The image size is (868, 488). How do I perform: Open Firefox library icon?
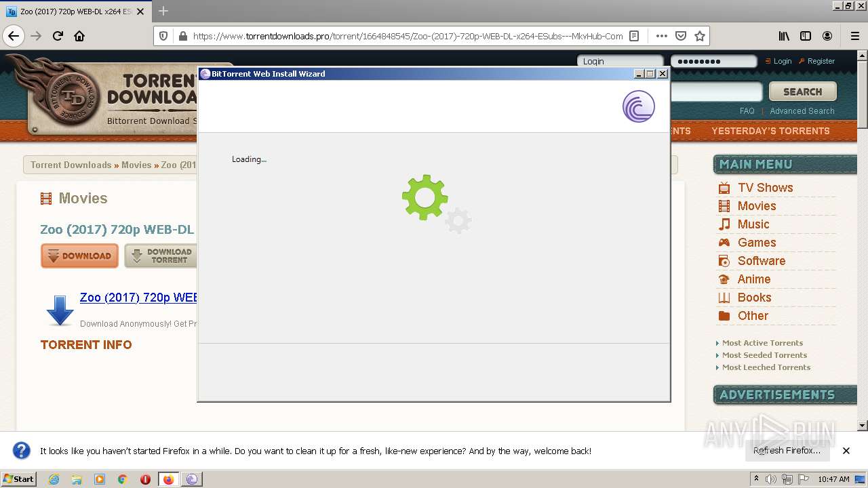click(784, 36)
